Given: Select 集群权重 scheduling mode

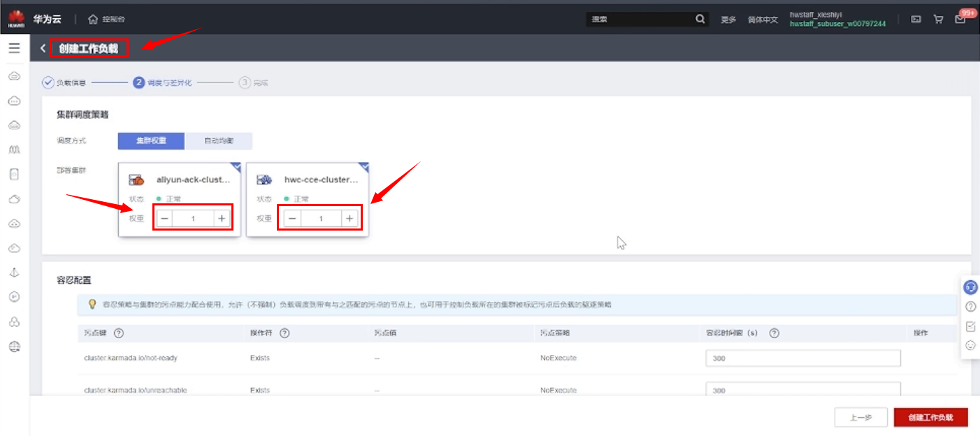Looking at the screenshot, I should pyautogui.click(x=151, y=140).
